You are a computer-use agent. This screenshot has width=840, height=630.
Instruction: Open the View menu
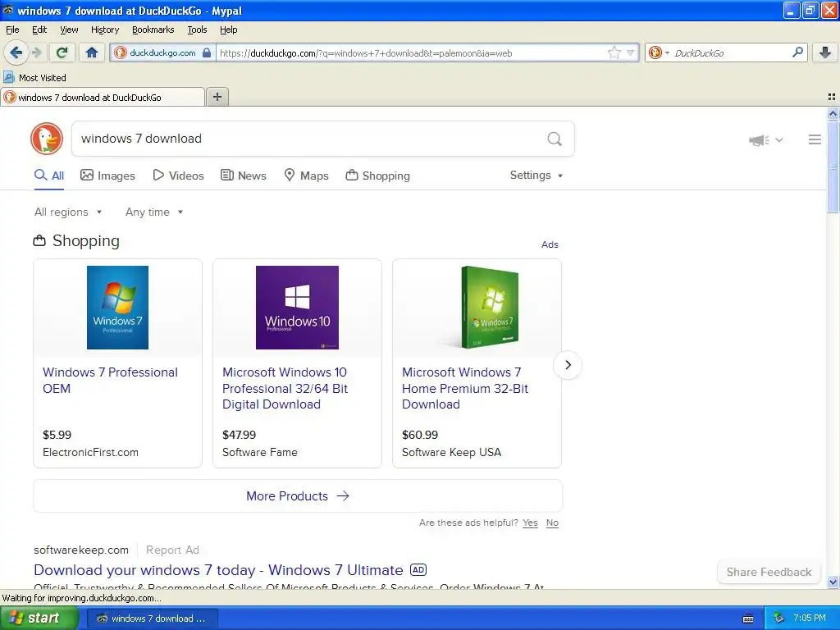tap(69, 30)
